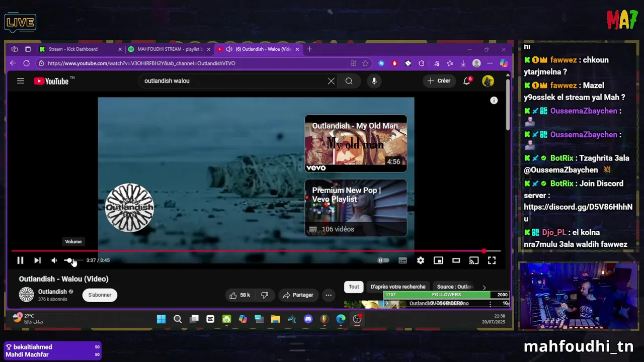Subscribe with S'abonner button
The width and height of the screenshot is (644, 362).
100,295
